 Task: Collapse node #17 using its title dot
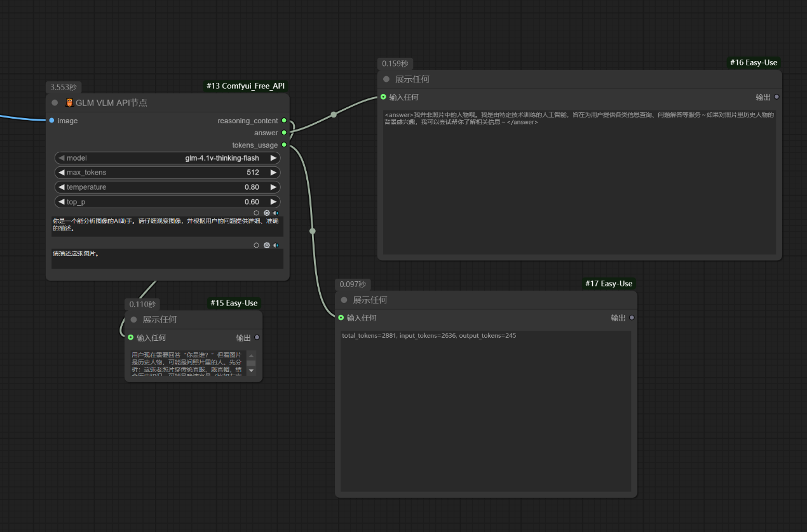click(344, 300)
